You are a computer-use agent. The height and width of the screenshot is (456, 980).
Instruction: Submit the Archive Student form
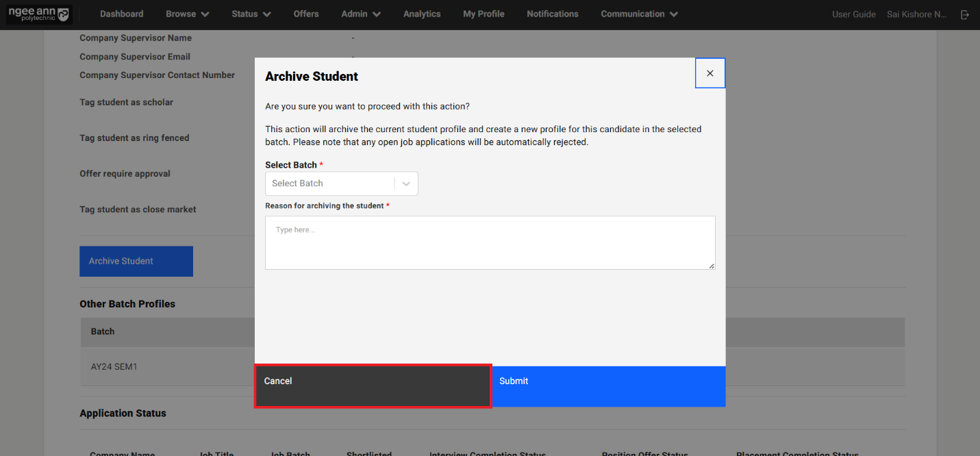pyautogui.click(x=608, y=385)
